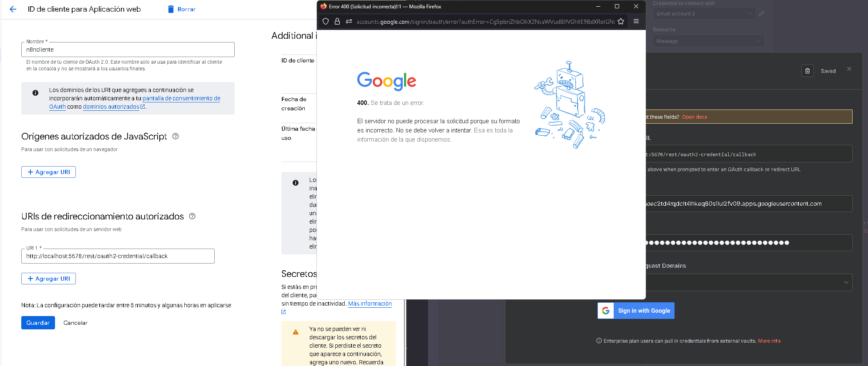Expand the allowed request domains dropdown in n8n
Screen dimensions: 868x366
[x=749, y=282]
